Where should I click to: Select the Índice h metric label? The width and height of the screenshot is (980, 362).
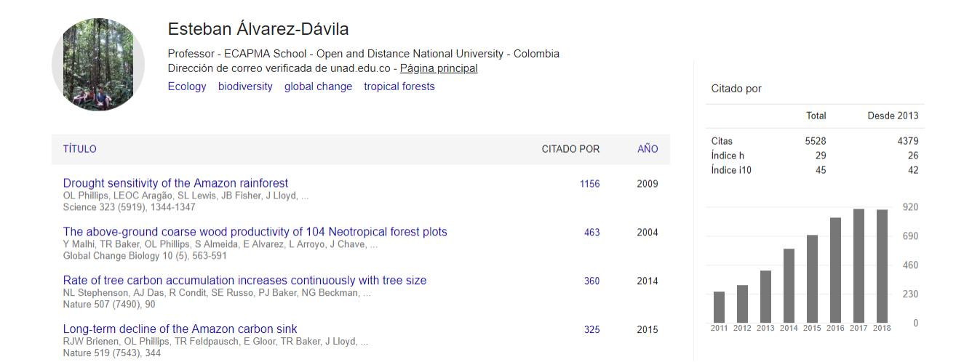click(728, 156)
